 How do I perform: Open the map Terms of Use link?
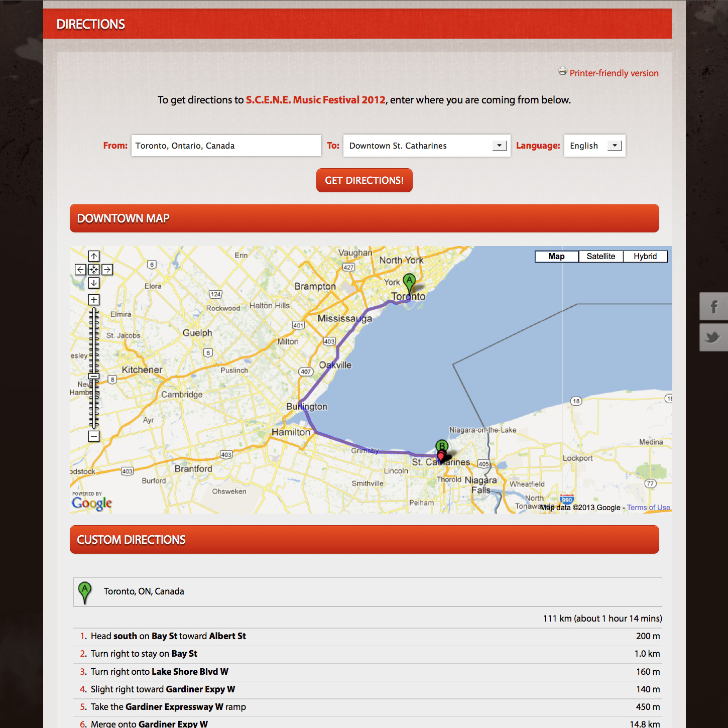tap(649, 508)
